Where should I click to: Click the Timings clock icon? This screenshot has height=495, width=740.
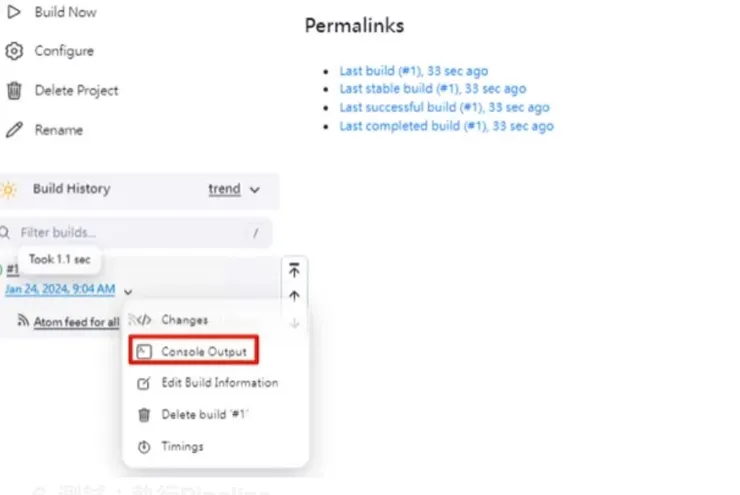pyautogui.click(x=144, y=447)
